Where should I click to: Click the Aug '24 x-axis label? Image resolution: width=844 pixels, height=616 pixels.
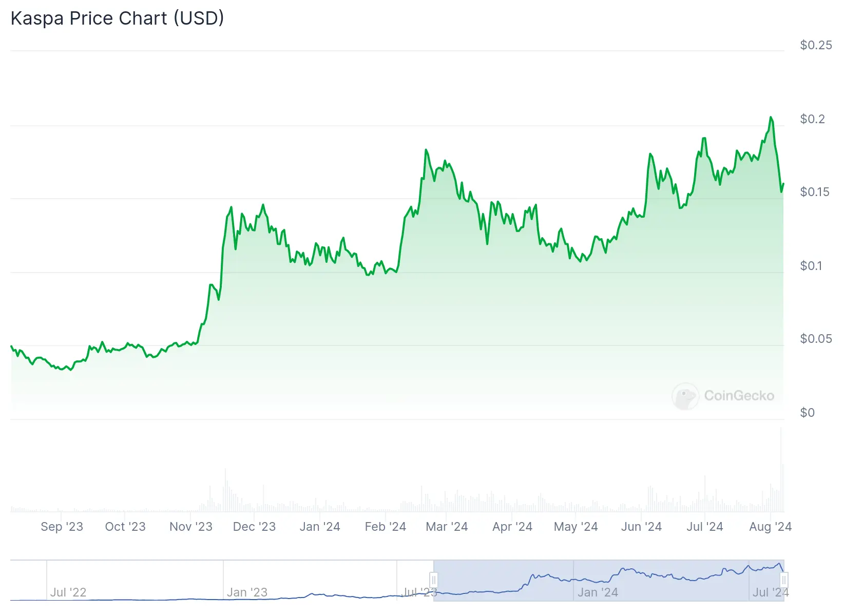pyautogui.click(x=770, y=527)
